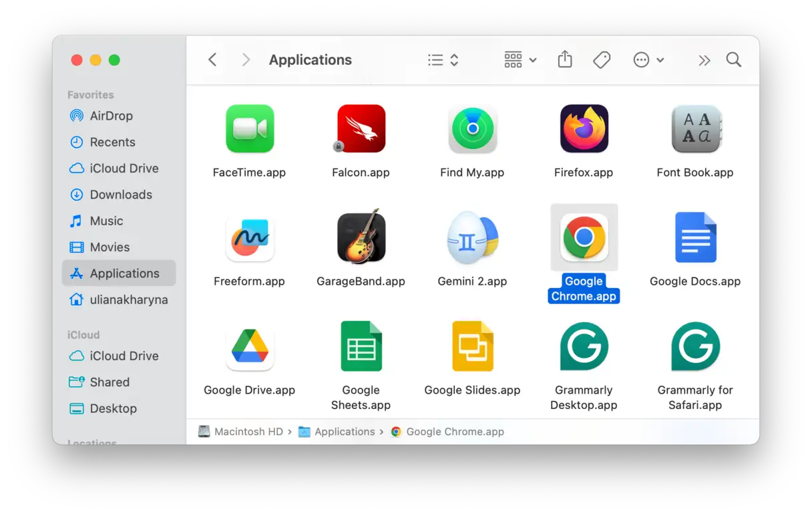This screenshot has width=812, height=514.
Task: Select the Google Sheets.app icon
Action: (x=361, y=346)
